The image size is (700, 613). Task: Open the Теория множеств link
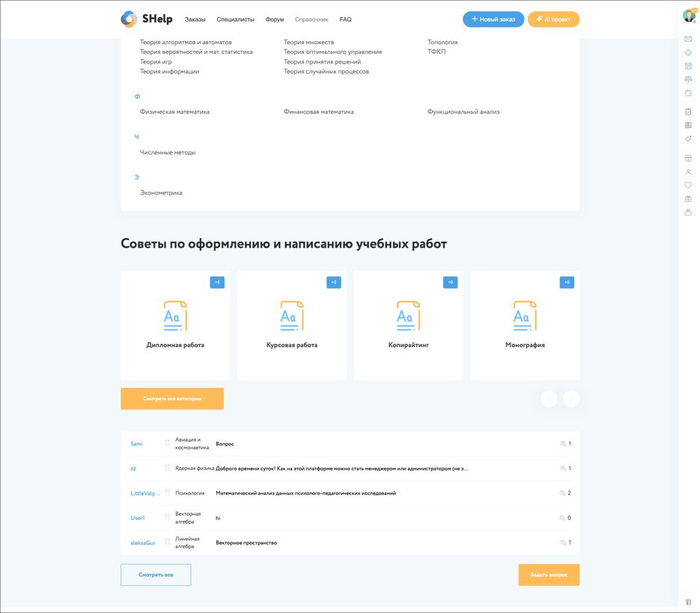308,42
